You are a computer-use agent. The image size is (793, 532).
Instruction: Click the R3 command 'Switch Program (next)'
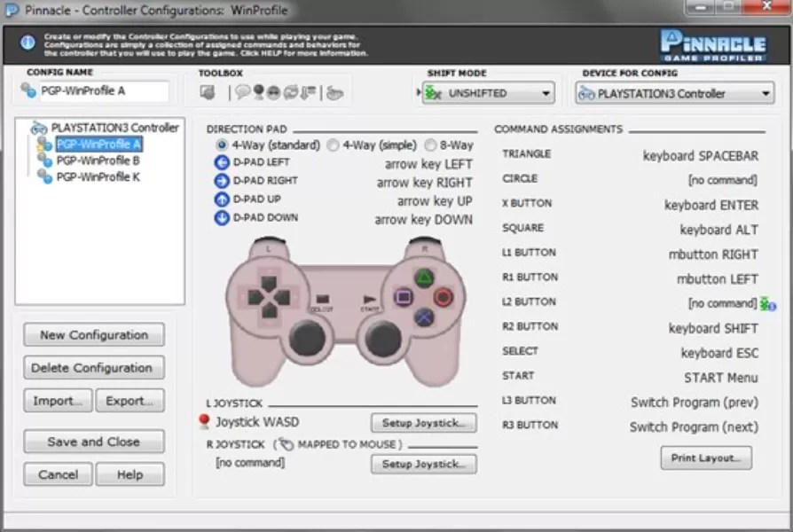(x=694, y=427)
